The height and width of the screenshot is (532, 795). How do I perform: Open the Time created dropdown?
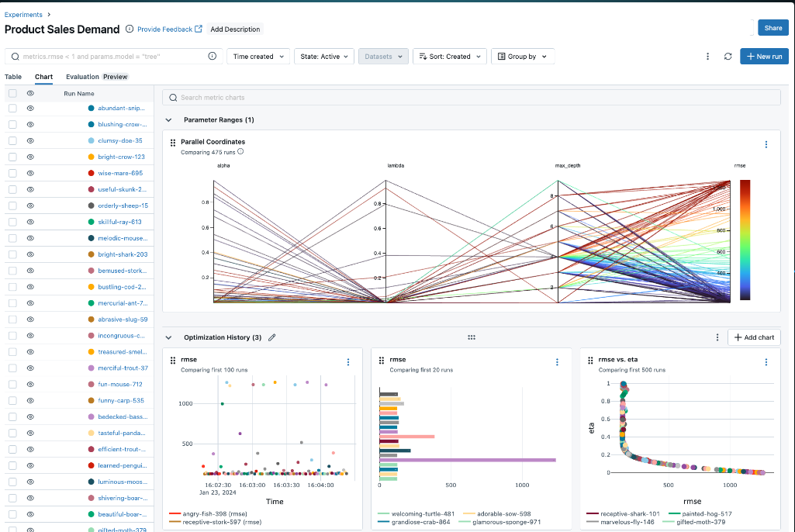pos(258,57)
